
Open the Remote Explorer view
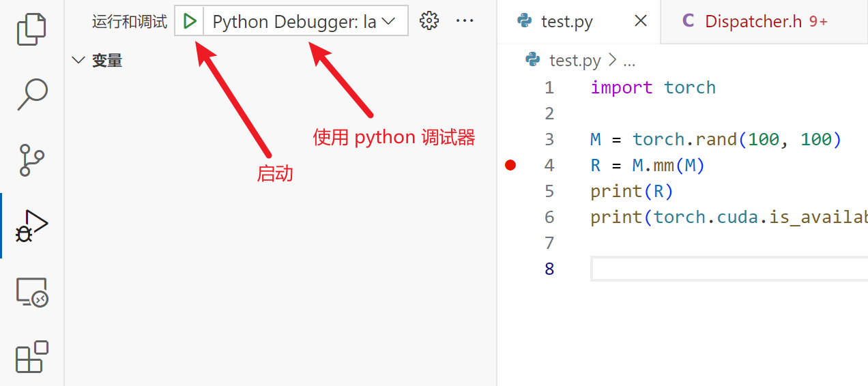pos(31,292)
